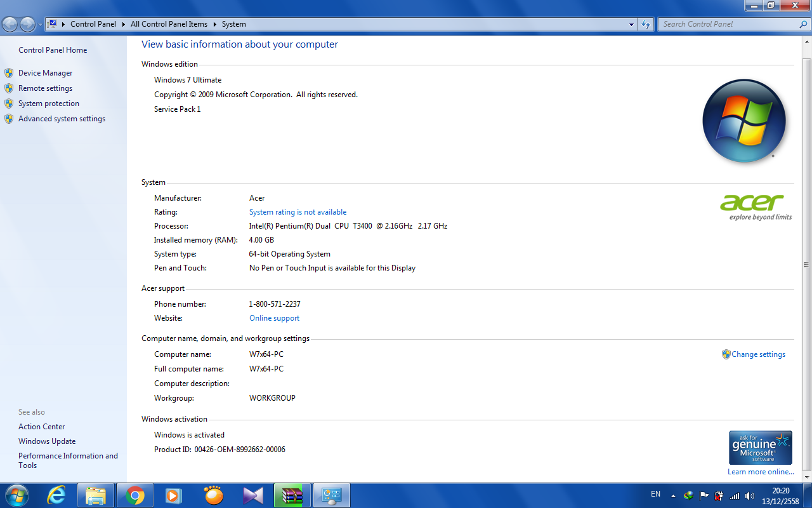Follow the Learn more online link
The width and height of the screenshot is (812, 508).
(x=761, y=472)
